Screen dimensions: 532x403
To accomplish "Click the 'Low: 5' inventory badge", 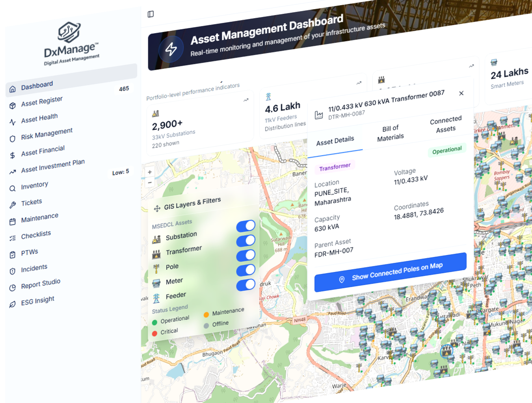I will [121, 172].
